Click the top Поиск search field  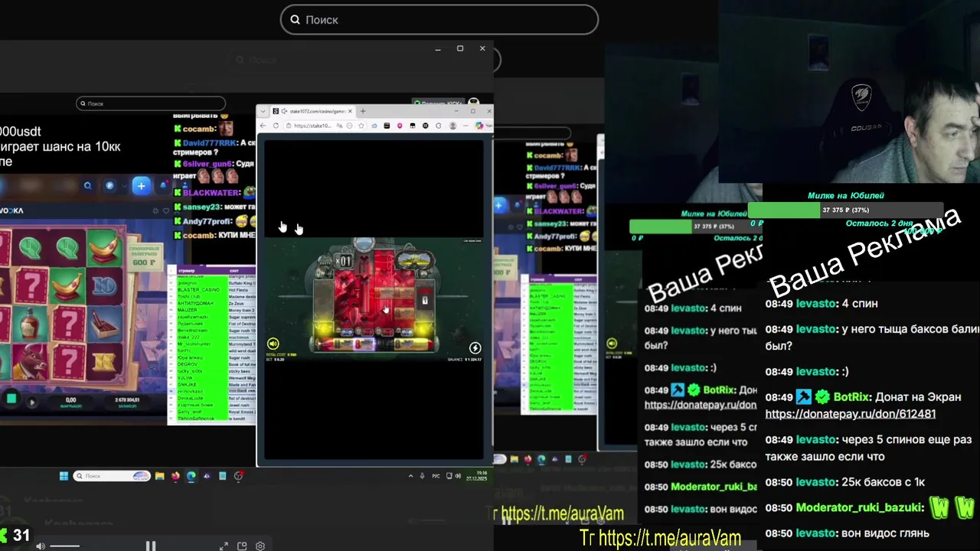pos(439,20)
